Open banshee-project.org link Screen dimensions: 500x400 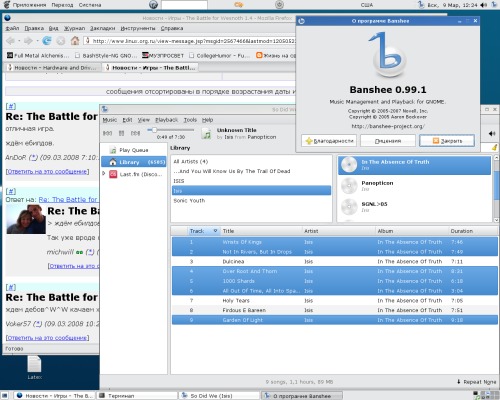click(388, 126)
